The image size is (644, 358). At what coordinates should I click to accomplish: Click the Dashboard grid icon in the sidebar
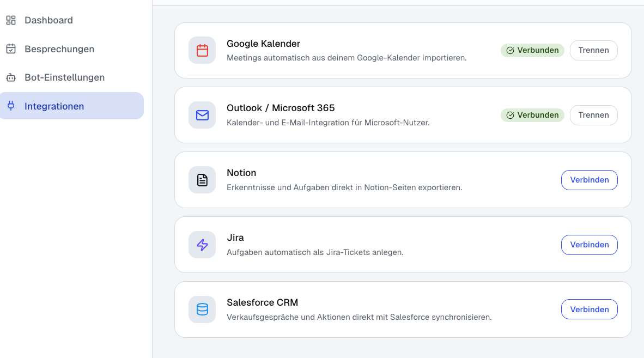tap(11, 20)
